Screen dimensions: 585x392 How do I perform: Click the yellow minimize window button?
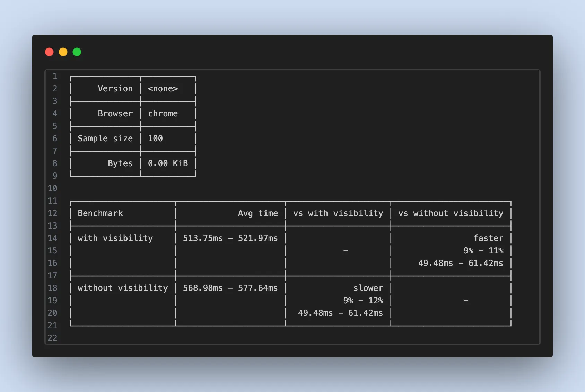(63, 52)
